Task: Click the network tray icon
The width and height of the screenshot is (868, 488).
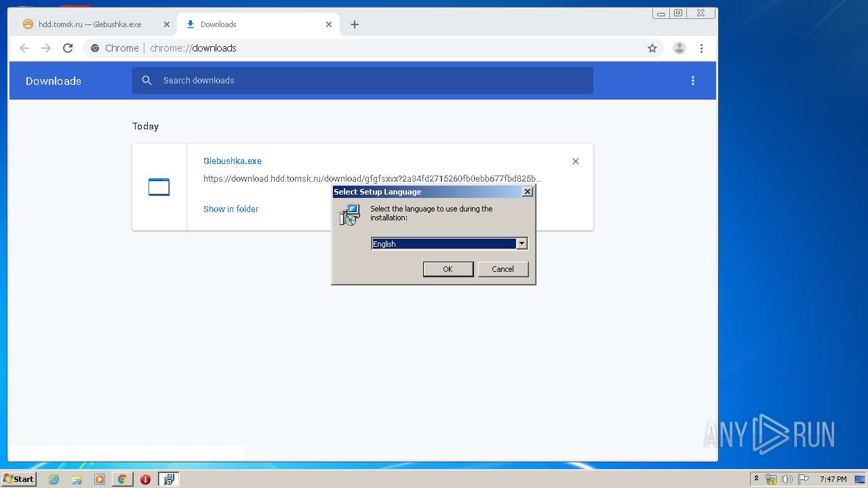Action: 771,479
